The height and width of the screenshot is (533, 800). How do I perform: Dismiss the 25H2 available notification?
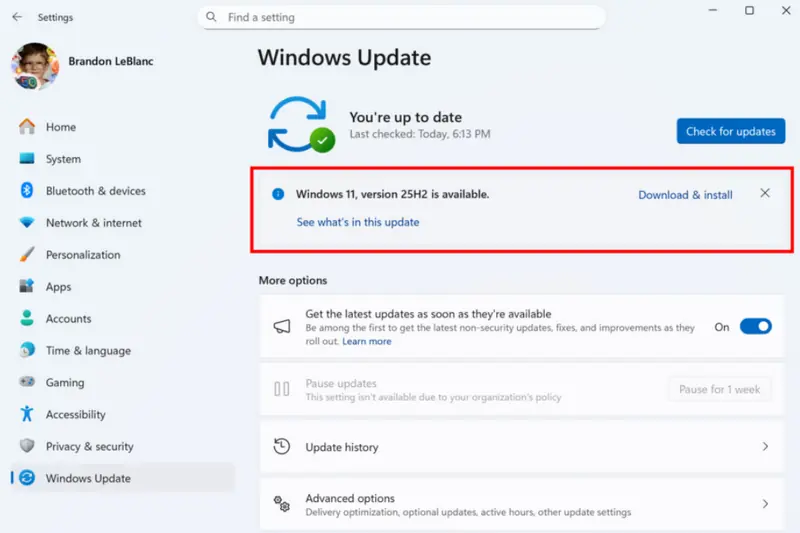(x=765, y=194)
